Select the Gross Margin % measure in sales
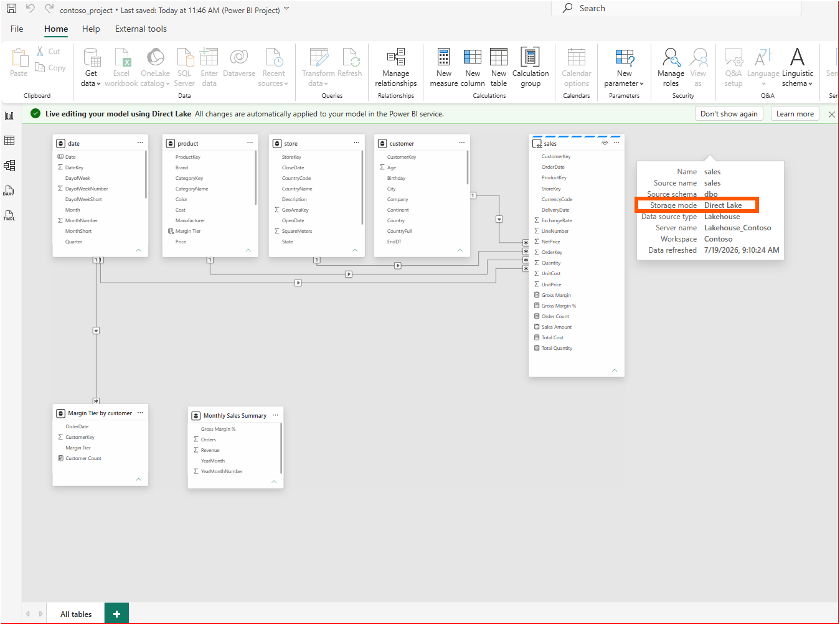840x625 pixels. click(x=559, y=306)
